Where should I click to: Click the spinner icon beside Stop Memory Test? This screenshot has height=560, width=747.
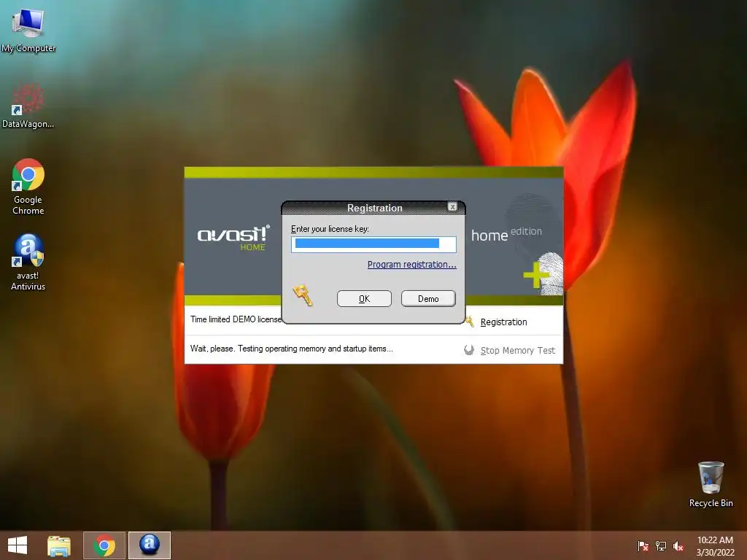click(x=469, y=350)
